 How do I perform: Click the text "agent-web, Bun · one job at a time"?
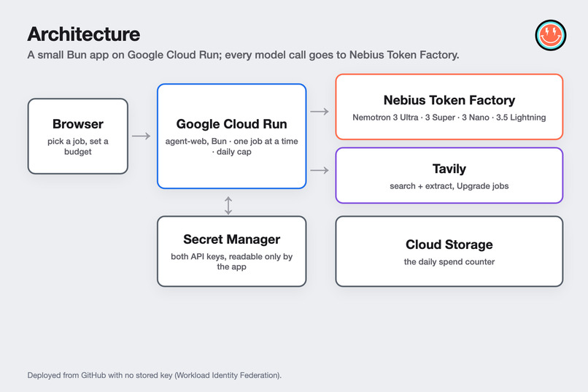coord(232,142)
